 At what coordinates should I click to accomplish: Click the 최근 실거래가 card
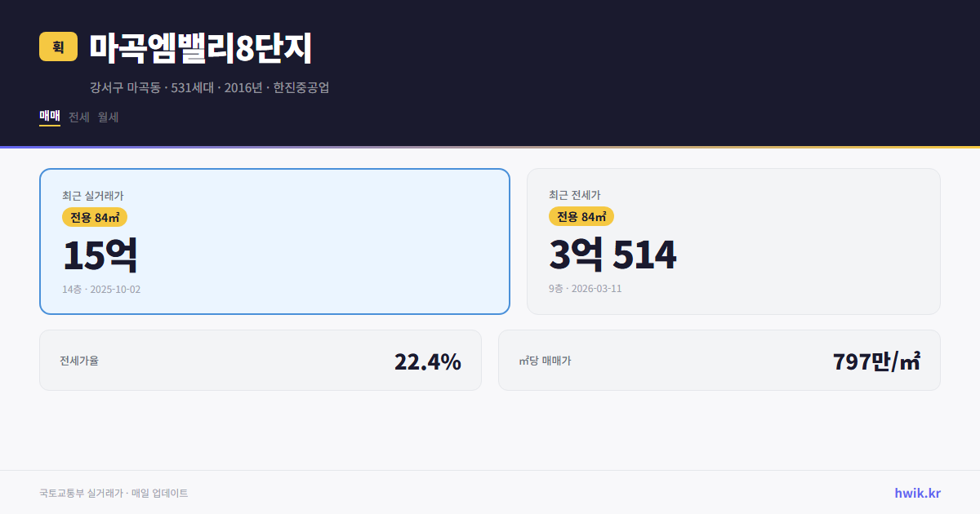click(274, 241)
